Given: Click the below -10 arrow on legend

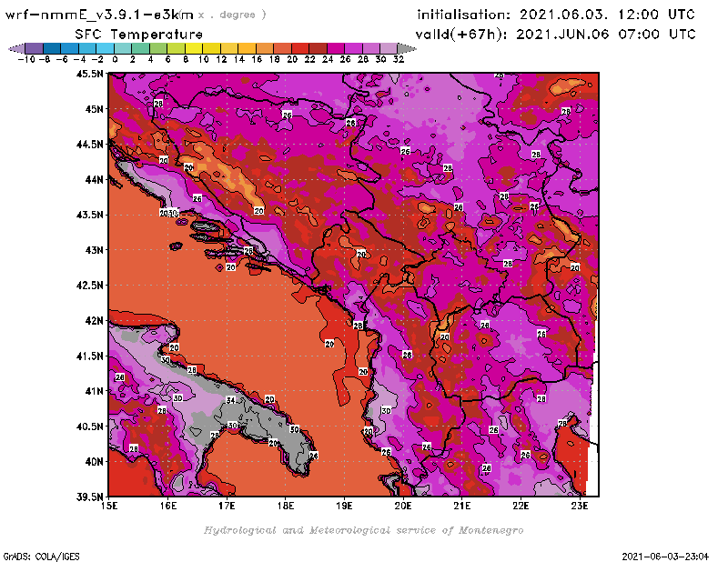Looking at the screenshot, I should click(17, 48).
